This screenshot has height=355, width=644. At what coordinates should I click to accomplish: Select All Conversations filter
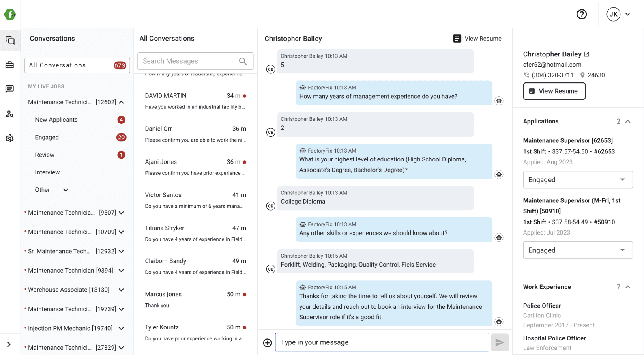(77, 65)
